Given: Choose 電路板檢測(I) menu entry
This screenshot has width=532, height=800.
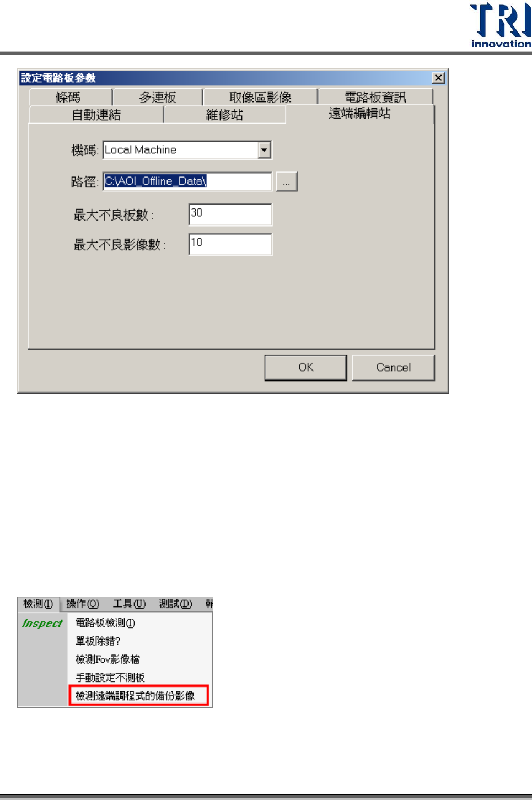Looking at the screenshot, I should pos(105,623).
